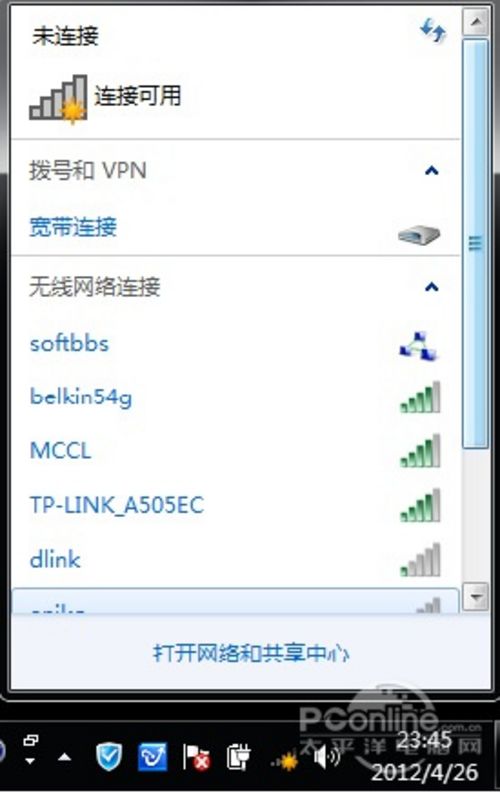This screenshot has width=500, height=793.
Task: Open the blue shield security tray icon
Action: (x=109, y=757)
